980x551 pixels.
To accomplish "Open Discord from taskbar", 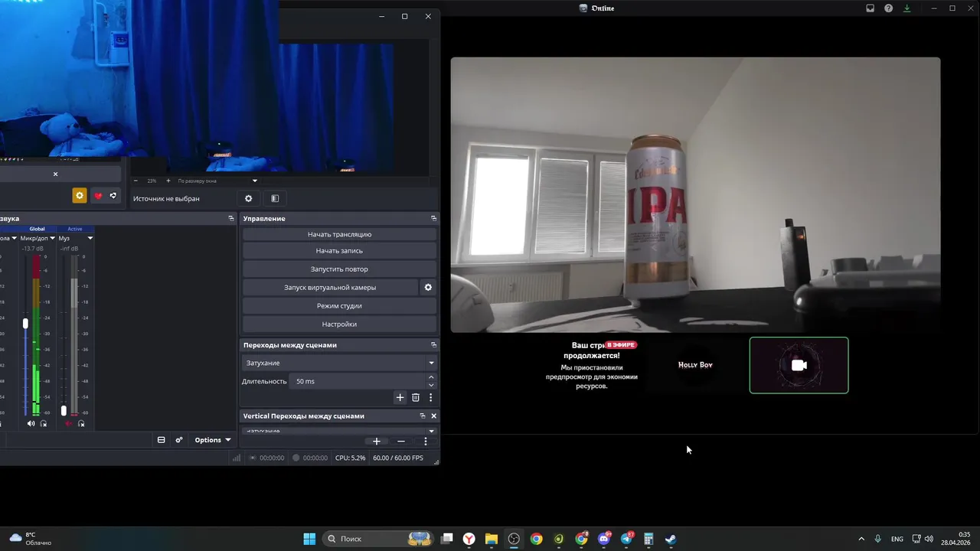I will 604,539.
